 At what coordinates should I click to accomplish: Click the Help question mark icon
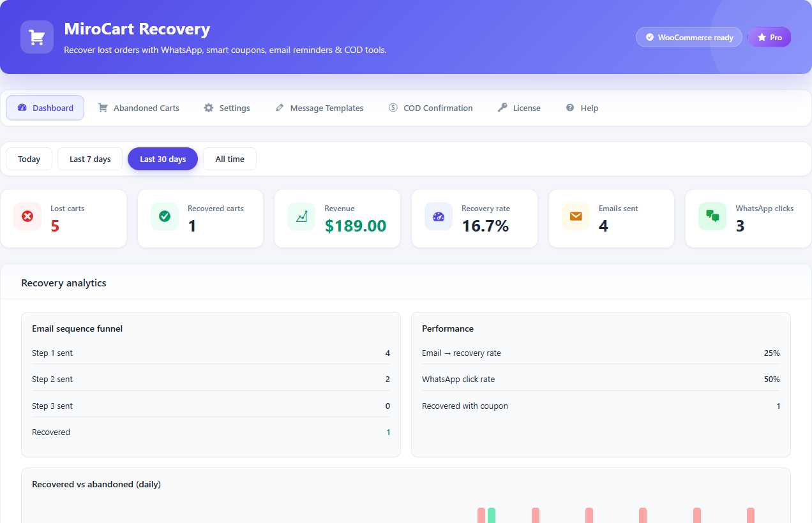click(570, 108)
